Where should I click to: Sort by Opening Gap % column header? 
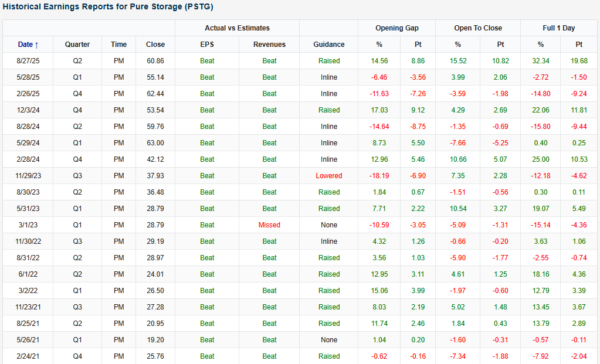pos(379,45)
